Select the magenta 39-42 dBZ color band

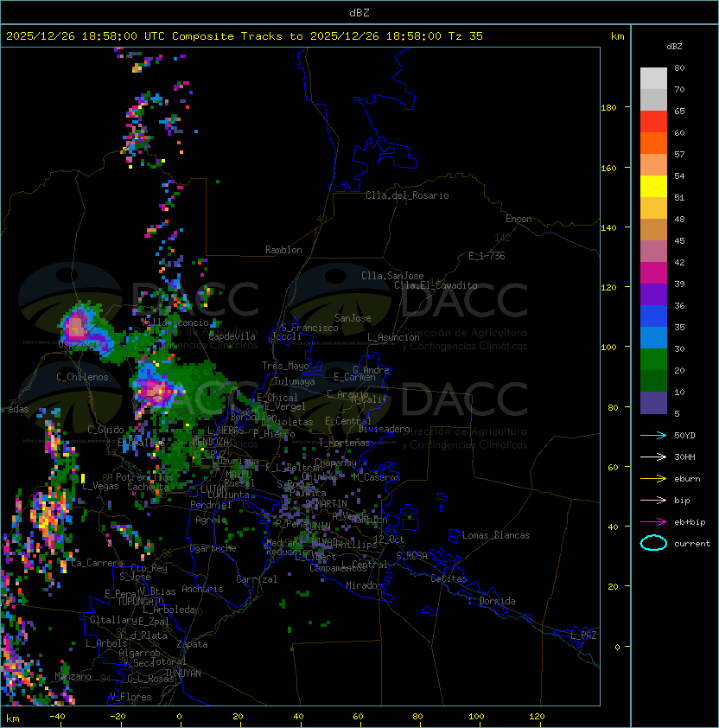[653, 273]
